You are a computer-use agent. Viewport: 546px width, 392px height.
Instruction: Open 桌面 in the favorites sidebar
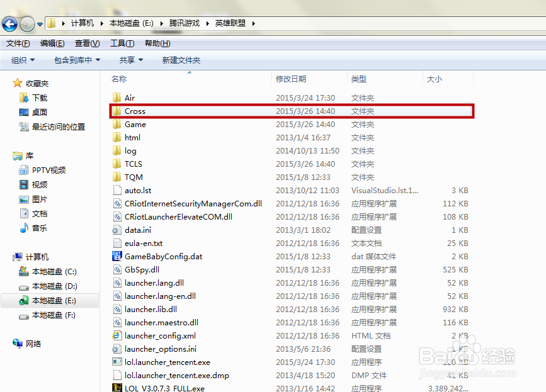click(33, 113)
